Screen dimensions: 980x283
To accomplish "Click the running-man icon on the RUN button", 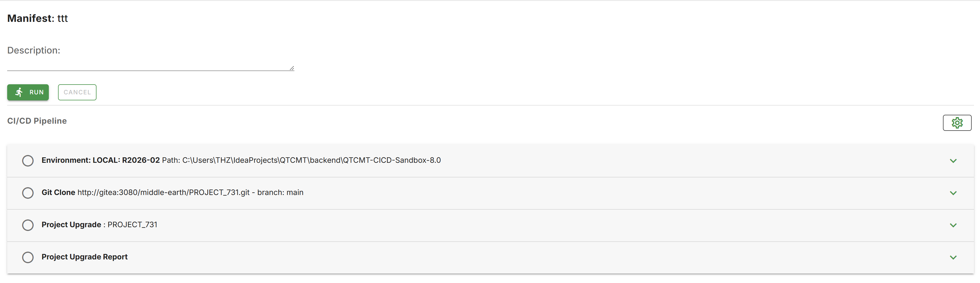I will click(19, 92).
